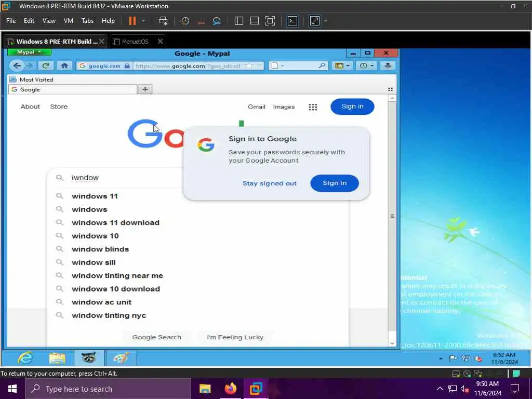532x399 pixels.
Task: Open the Mypal downloads arrow button
Action: pos(388,65)
